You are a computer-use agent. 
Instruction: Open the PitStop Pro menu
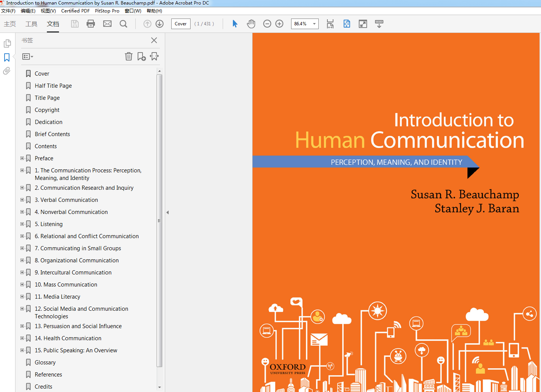[107, 11]
